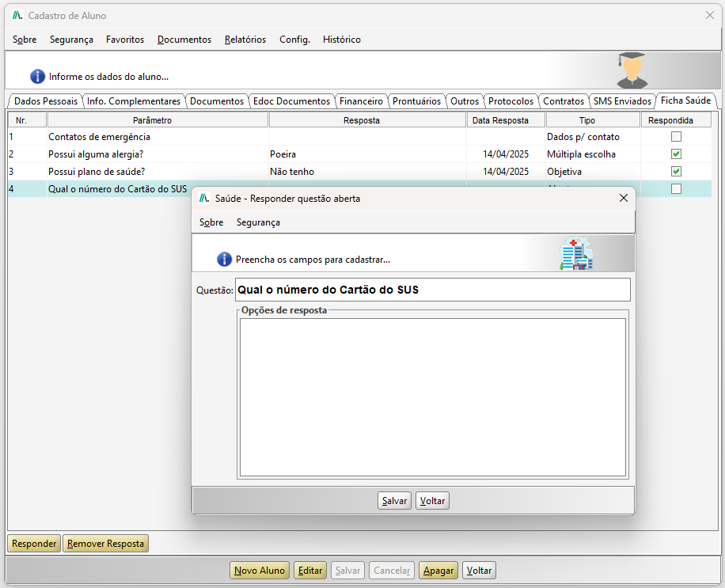The height and width of the screenshot is (588, 725).
Task: Select the 'Possui plano de saúde?' row
Action: click(359, 172)
